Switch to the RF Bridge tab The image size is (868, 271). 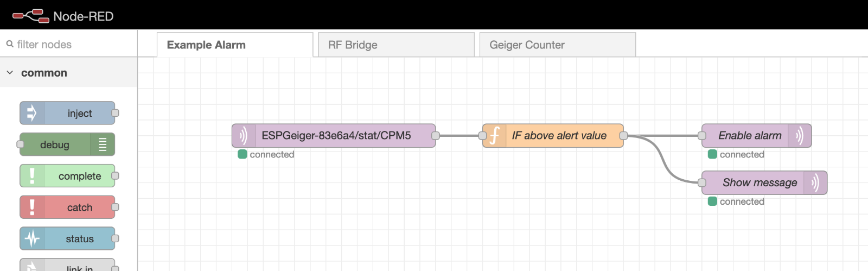coord(395,45)
